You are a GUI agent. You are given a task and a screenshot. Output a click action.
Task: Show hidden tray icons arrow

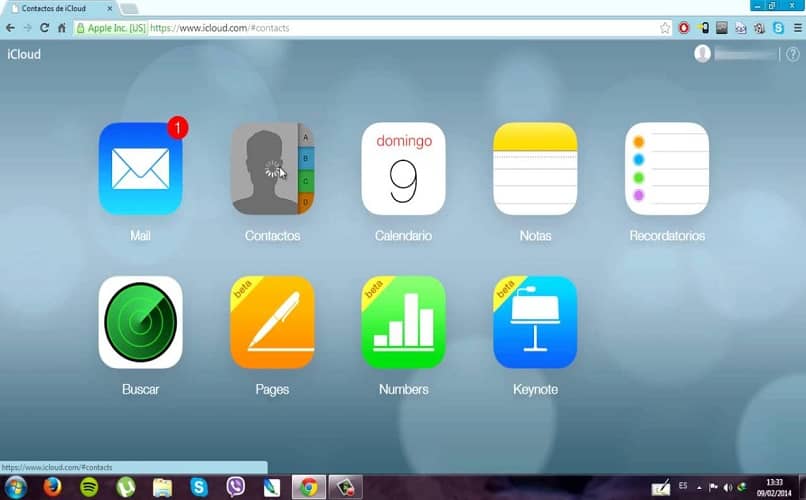699,487
